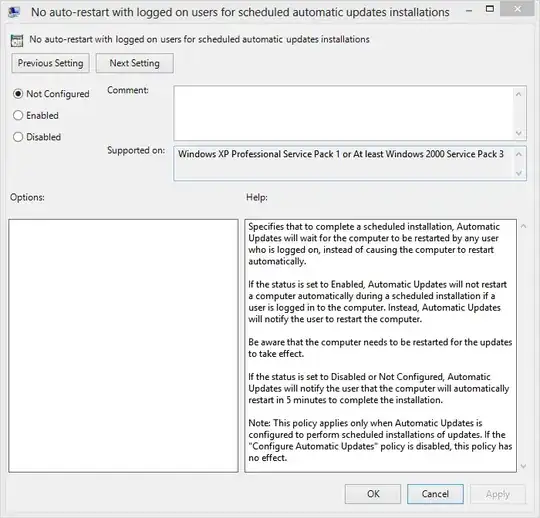Screen dimensions: 540x518
Task: Click Comment box scroll down arrow
Action: (x=519, y=133)
